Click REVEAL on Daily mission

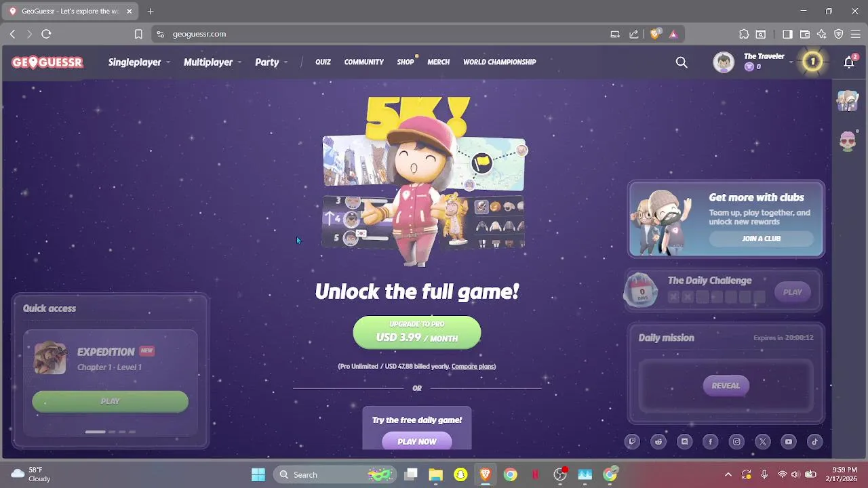[x=726, y=386]
